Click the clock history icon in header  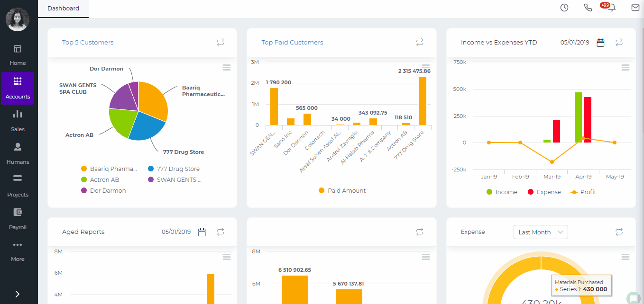564,8
